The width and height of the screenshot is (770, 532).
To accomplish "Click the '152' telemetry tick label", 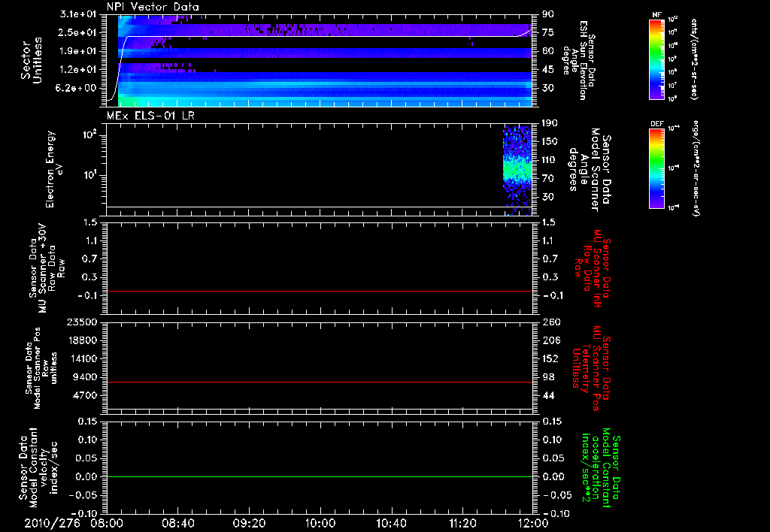I will coord(551,358).
